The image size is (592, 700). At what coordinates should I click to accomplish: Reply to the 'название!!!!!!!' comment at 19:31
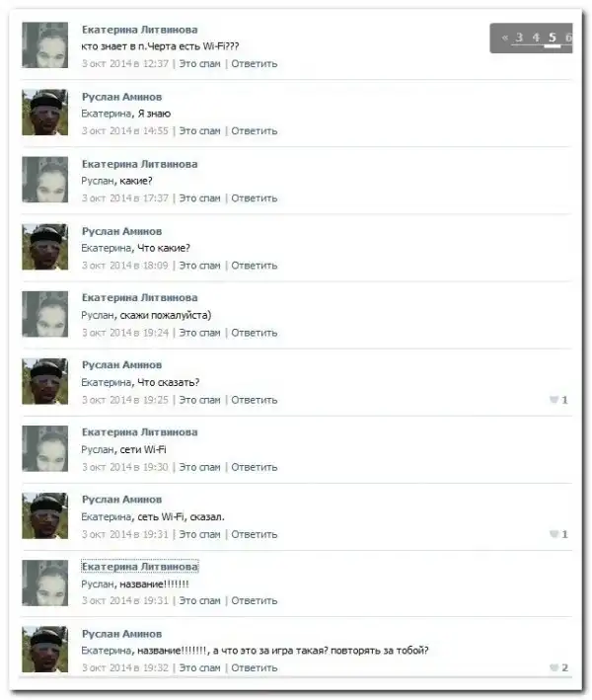[x=255, y=601]
